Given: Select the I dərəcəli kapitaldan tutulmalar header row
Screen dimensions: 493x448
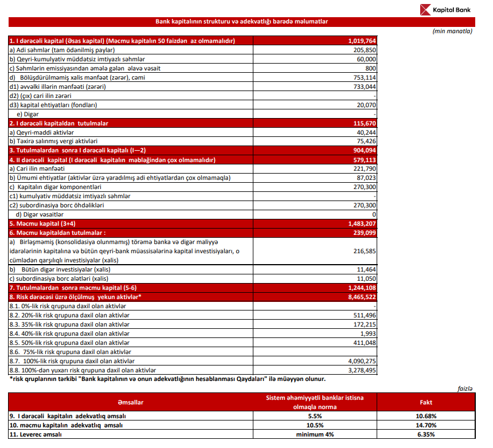Looking at the screenshot, I should pos(193,123).
